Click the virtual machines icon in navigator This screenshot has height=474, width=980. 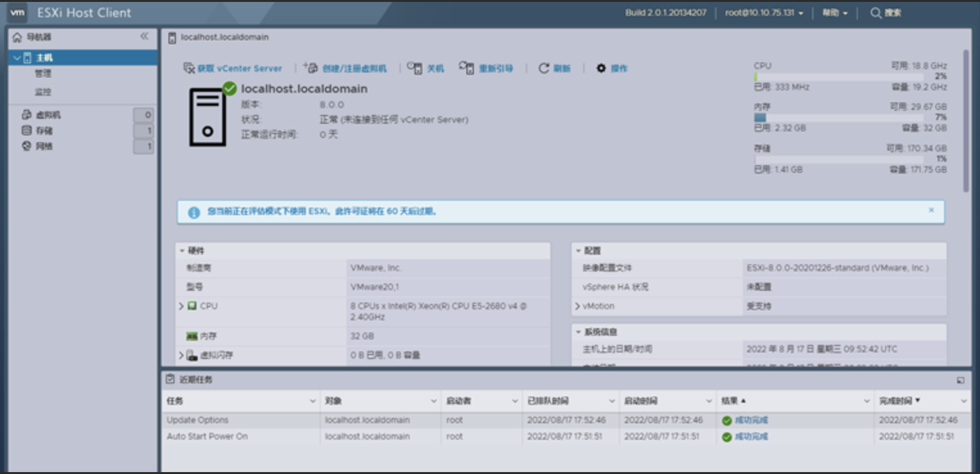point(26,115)
